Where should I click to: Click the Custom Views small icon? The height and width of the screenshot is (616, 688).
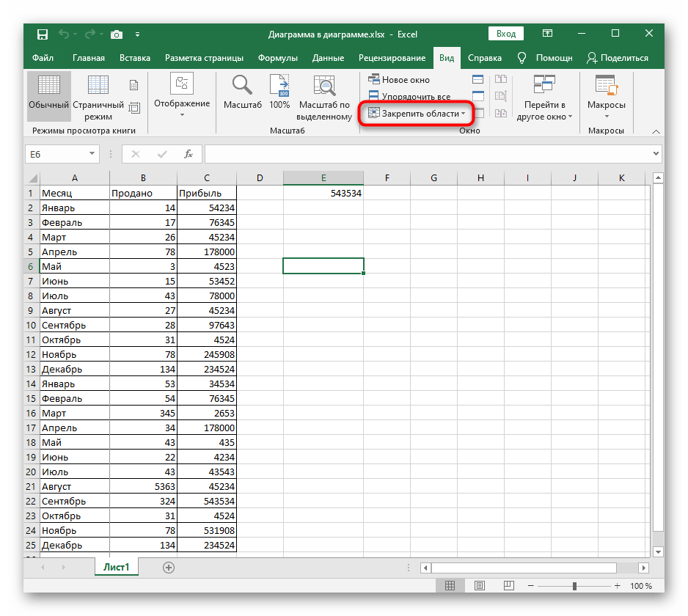[134, 108]
